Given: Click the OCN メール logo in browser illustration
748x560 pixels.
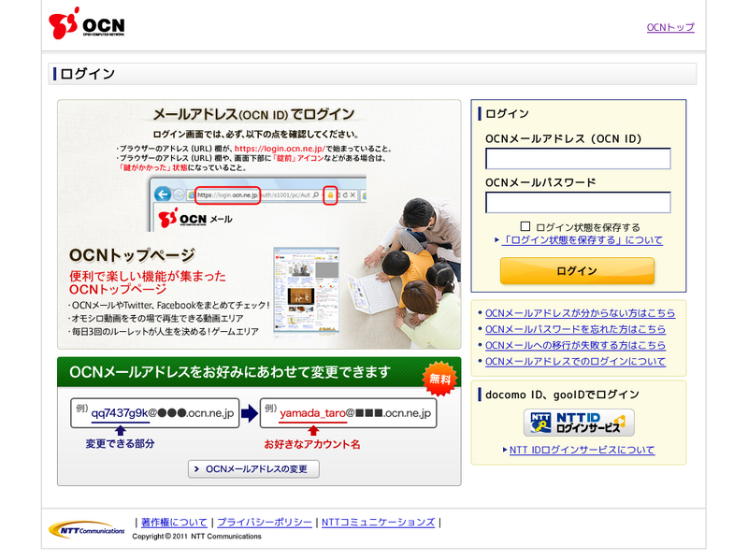Looking at the screenshot, I should pyautogui.click(x=195, y=219).
